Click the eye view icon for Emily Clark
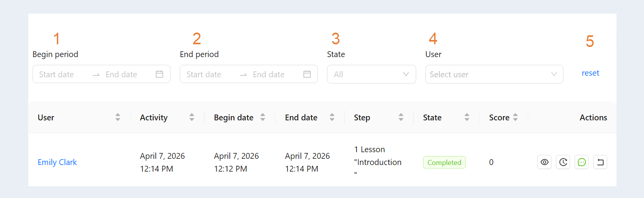This screenshot has height=198, width=644. pyautogui.click(x=544, y=162)
